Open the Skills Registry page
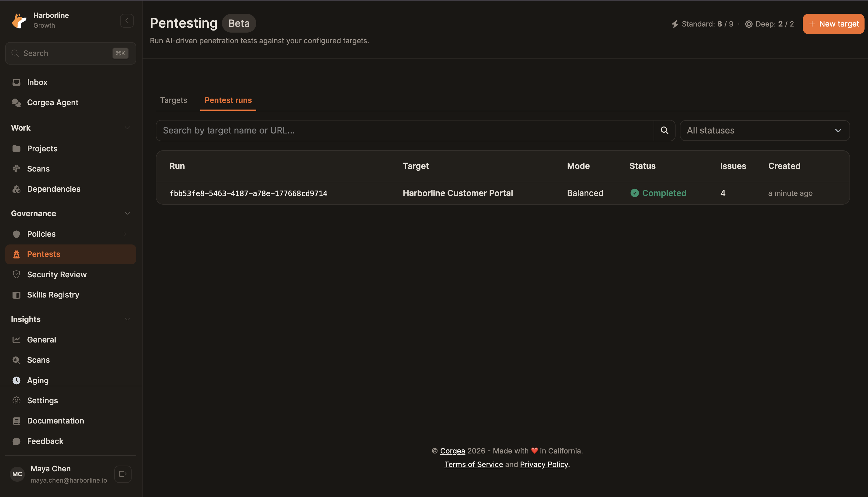 click(71, 295)
